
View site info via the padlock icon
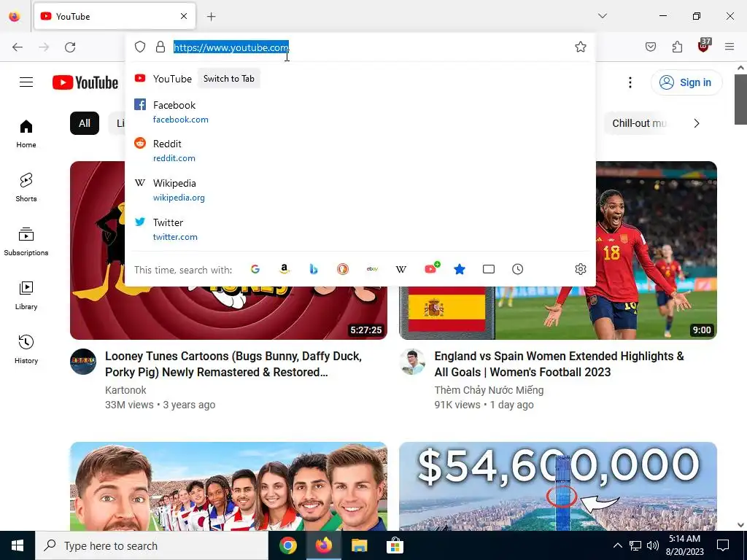pyautogui.click(x=160, y=47)
